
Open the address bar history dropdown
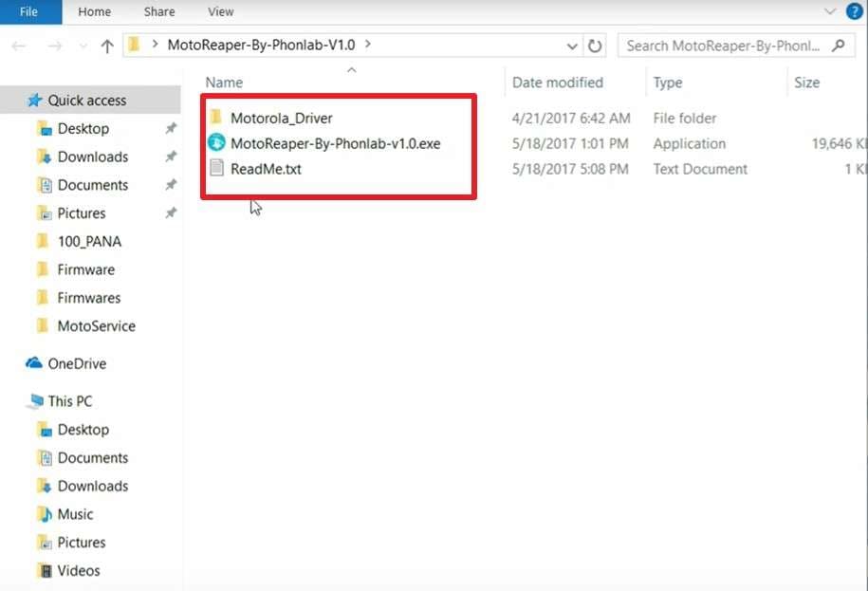[x=572, y=46]
